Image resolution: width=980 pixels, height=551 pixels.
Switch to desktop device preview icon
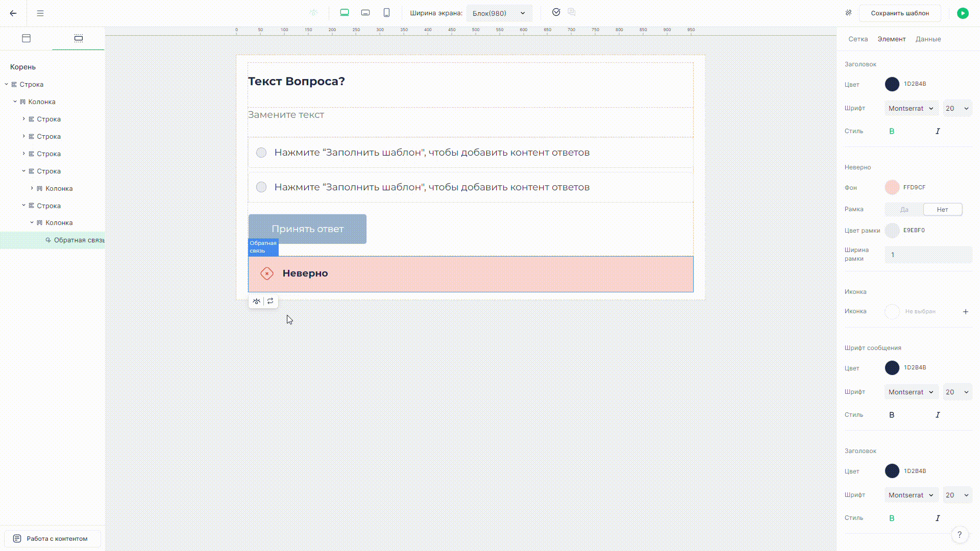click(345, 13)
